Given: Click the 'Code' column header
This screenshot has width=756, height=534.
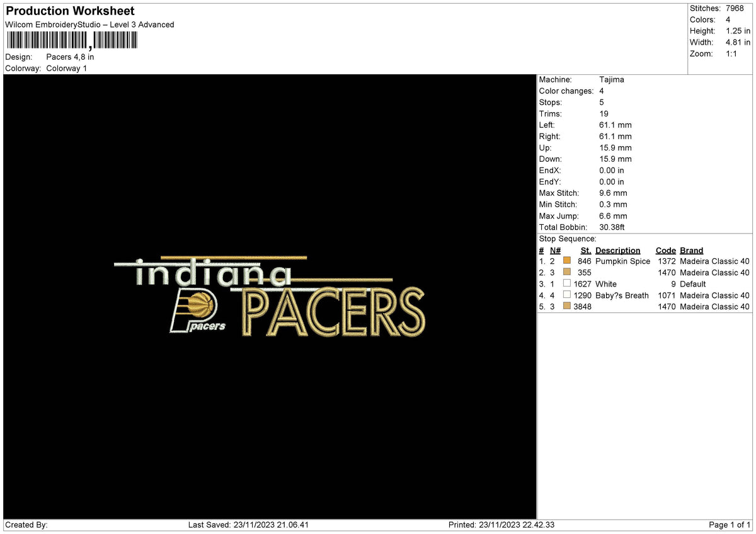Looking at the screenshot, I should (x=666, y=250).
